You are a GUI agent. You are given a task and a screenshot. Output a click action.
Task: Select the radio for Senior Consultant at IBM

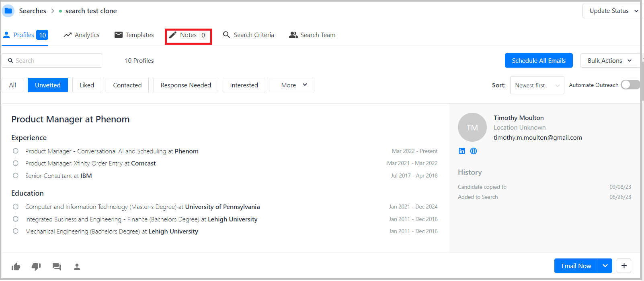15,176
